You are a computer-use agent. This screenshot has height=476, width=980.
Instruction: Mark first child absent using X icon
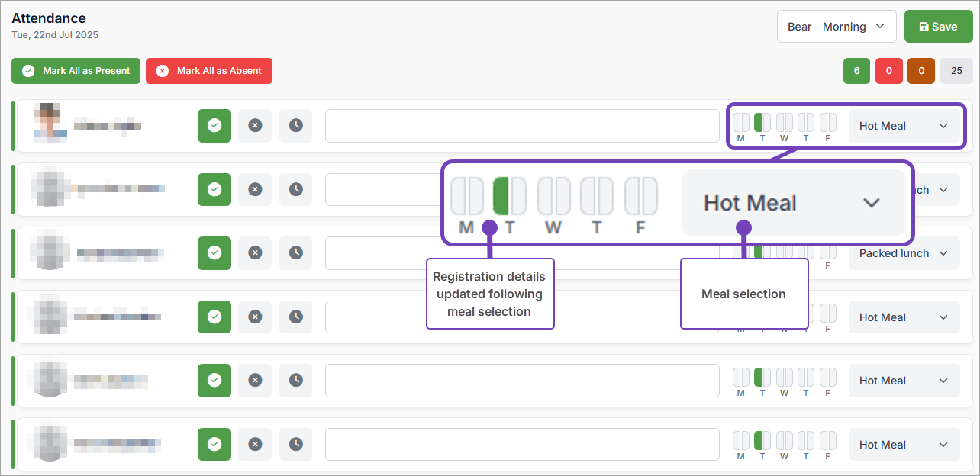point(255,126)
